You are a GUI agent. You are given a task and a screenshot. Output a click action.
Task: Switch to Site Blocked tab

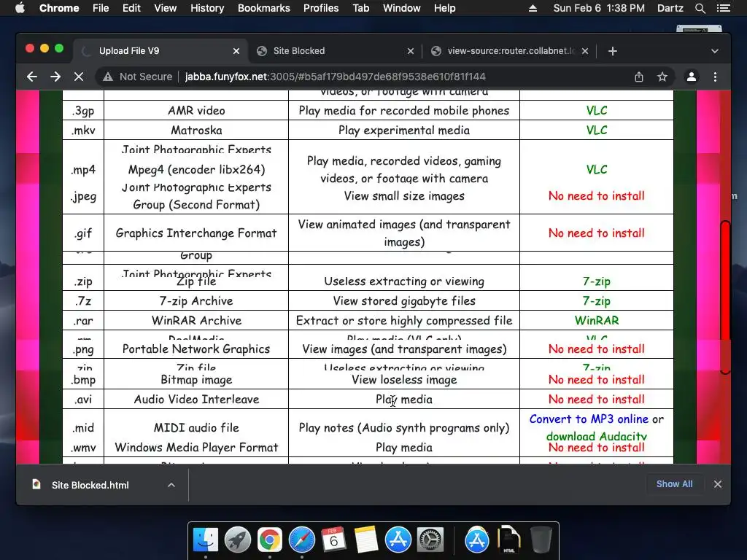click(299, 51)
